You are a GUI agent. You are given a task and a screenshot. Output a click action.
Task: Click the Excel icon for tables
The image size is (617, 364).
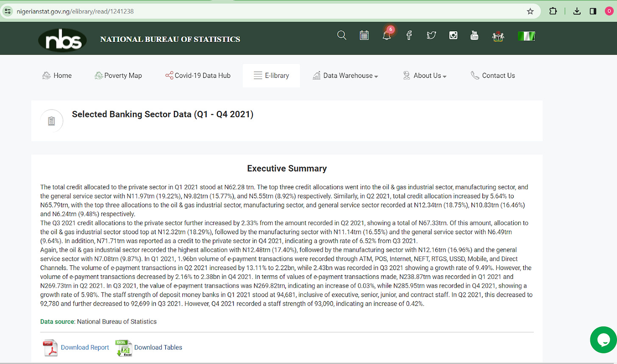[124, 348]
